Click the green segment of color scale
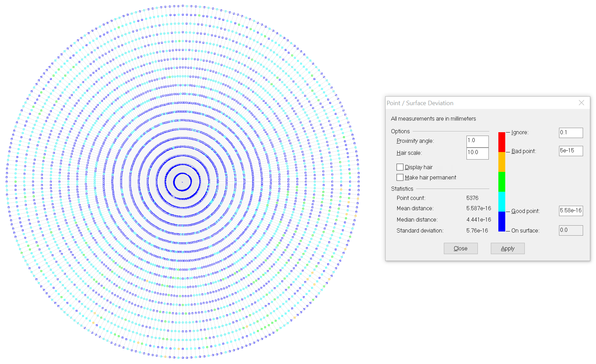 click(x=502, y=182)
